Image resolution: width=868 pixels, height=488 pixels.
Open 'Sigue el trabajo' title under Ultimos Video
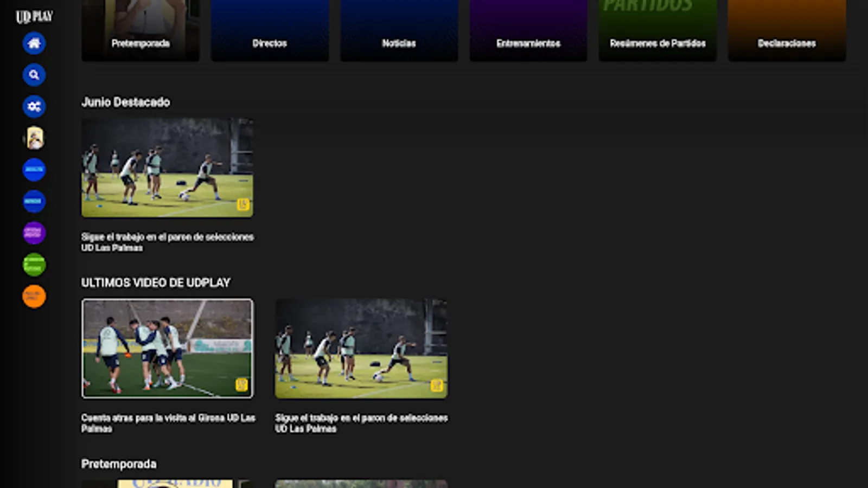click(x=361, y=423)
